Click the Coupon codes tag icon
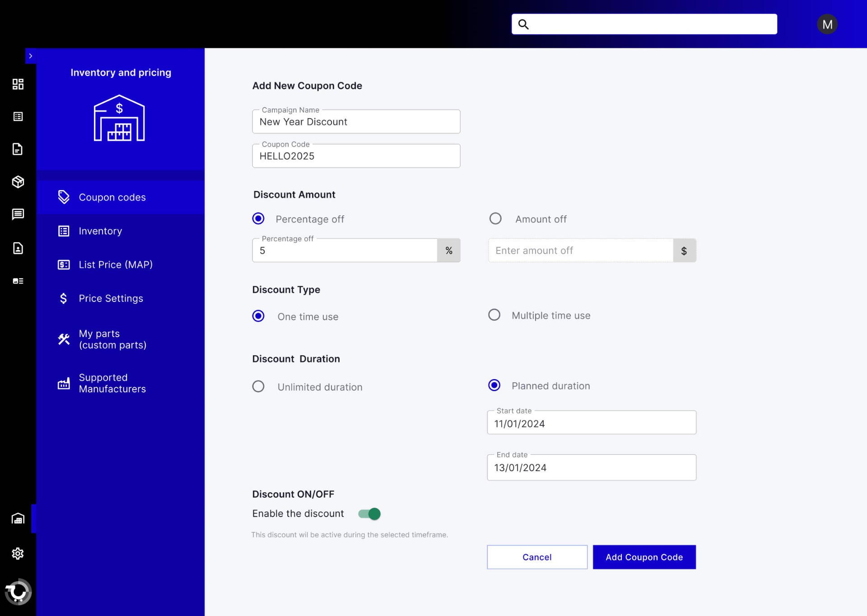The height and width of the screenshot is (616, 867). 64,197
